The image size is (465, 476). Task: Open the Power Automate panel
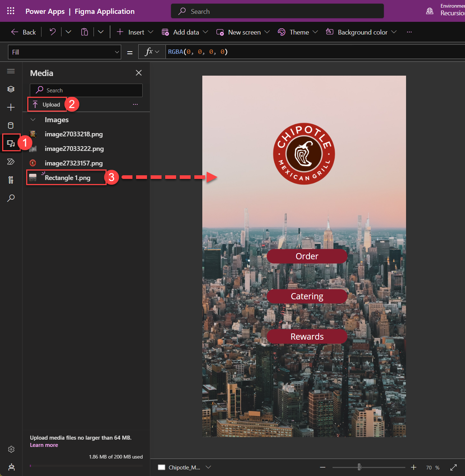coord(11,161)
